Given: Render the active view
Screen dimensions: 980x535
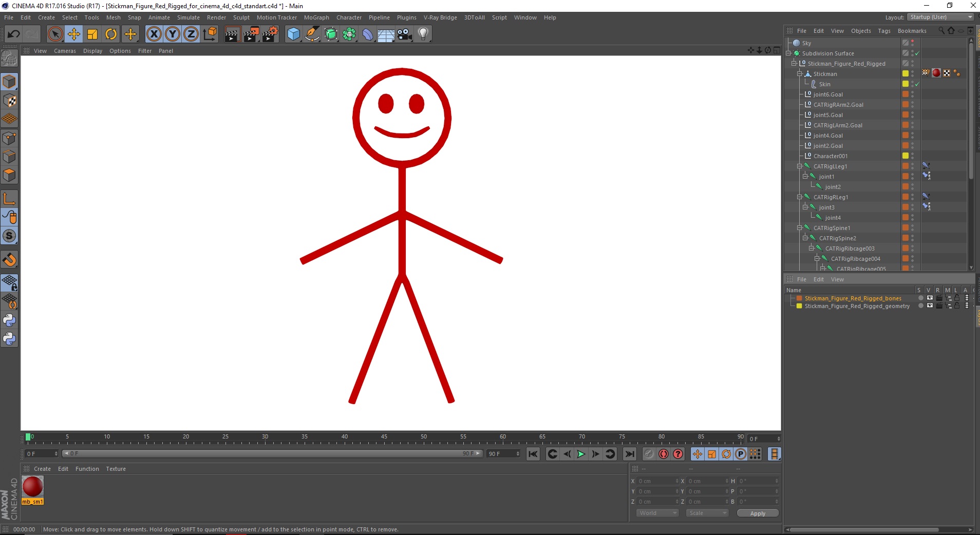Looking at the screenshot, I should pos(232,34).
